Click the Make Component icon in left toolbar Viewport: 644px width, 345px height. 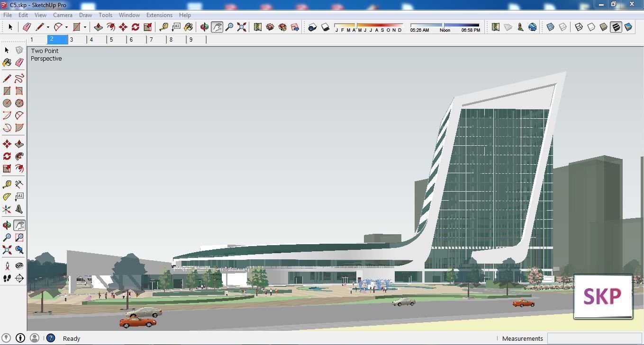pyautogui.click(x=19, y=50)
